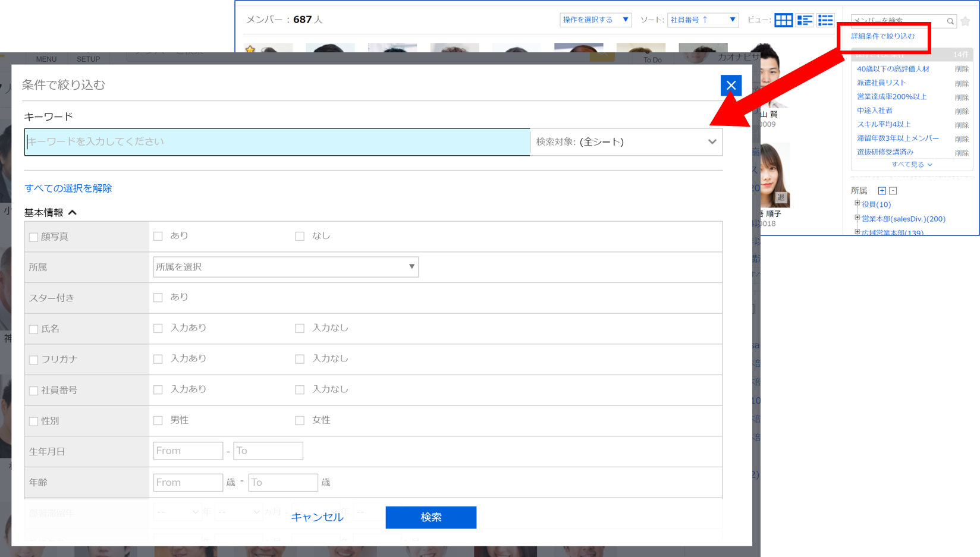Open the 派遣社員リスト saved condition
Viewport: 980px width, 557px height.
click(881, 83)
